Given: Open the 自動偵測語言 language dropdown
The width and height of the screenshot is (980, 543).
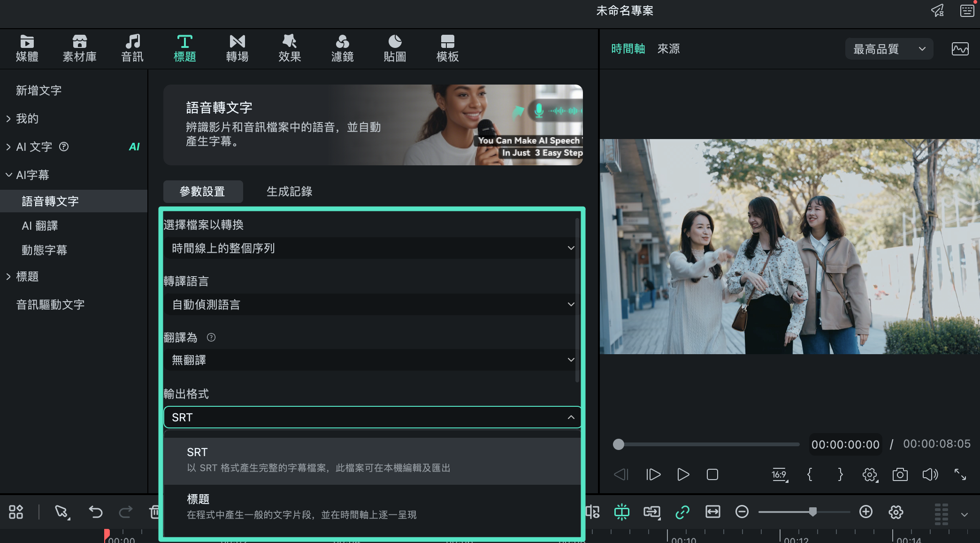Looking at the screenshot, I should coord(372,304).
